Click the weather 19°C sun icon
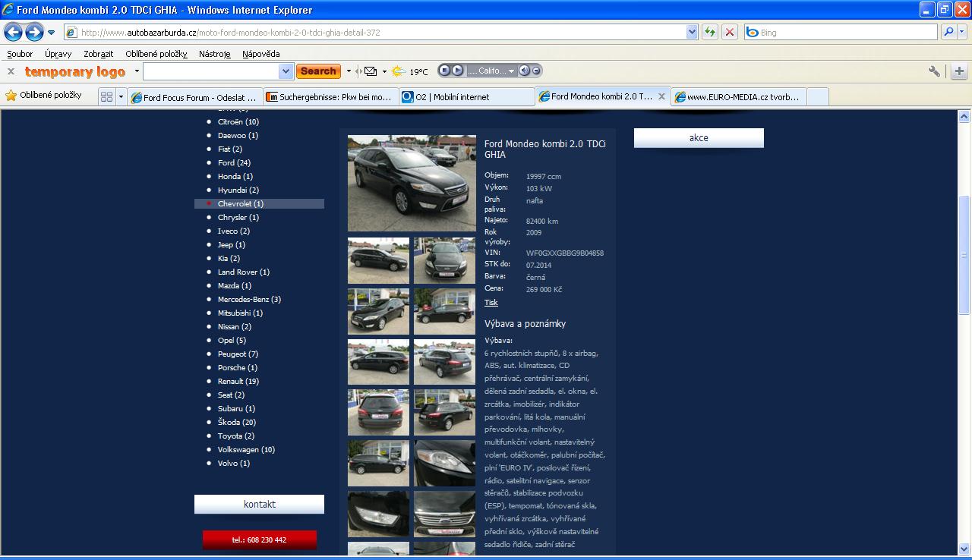 click(x=398, y=71)
